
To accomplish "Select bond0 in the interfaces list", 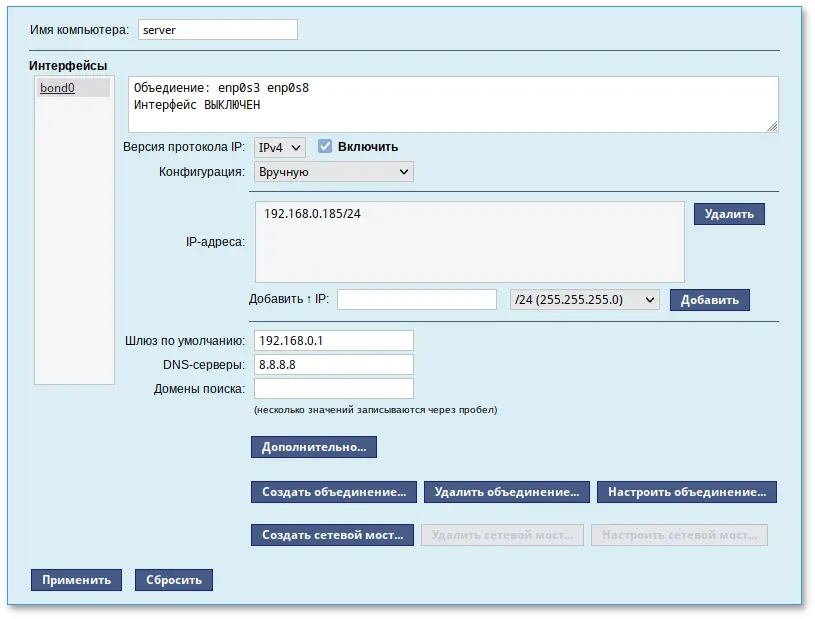I will (x=57, y=88).
